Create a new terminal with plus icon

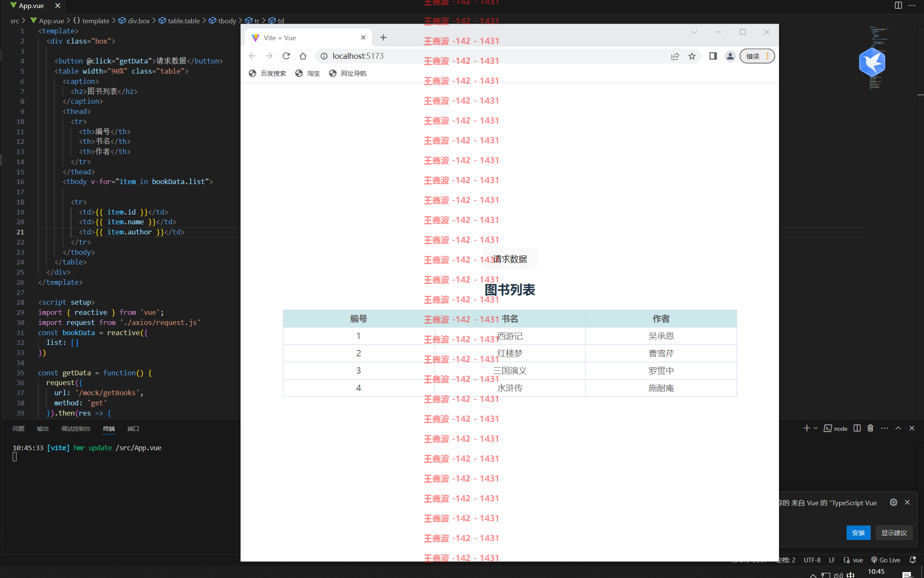806,428
